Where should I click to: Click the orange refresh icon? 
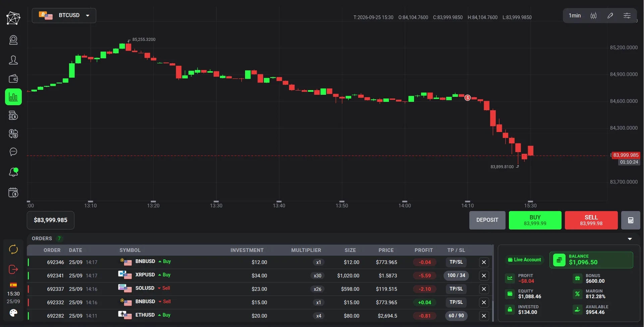pos(13,249)
